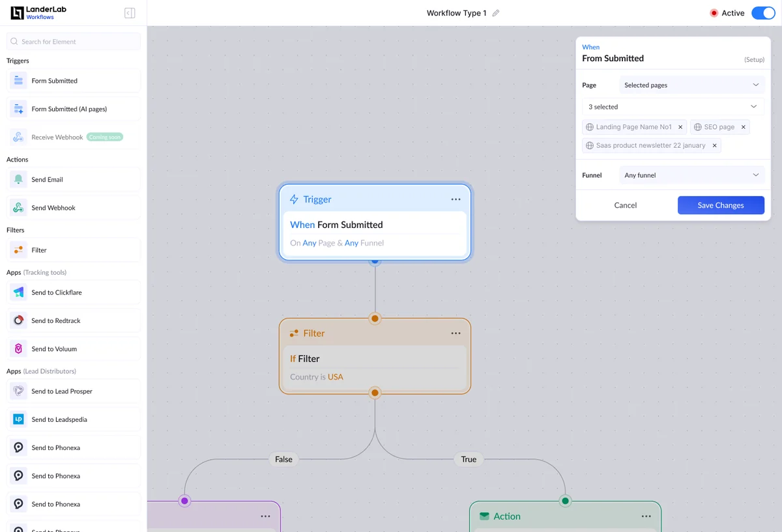Click the When Form Submitted trigger card
The image size is (782, 532).
pyautogui.click(x=375, y=233)
